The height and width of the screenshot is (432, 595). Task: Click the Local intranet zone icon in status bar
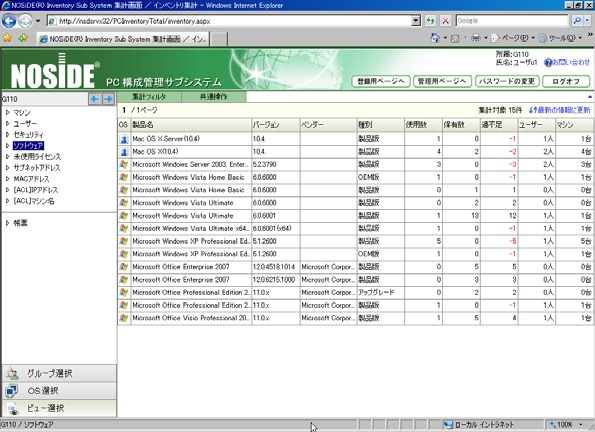tap(448, 424)
